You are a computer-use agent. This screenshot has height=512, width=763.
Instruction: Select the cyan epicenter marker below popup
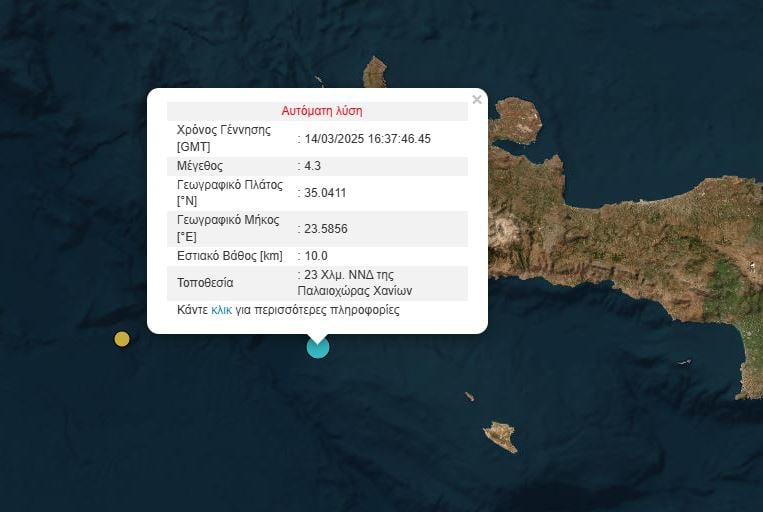click(318, 347)
